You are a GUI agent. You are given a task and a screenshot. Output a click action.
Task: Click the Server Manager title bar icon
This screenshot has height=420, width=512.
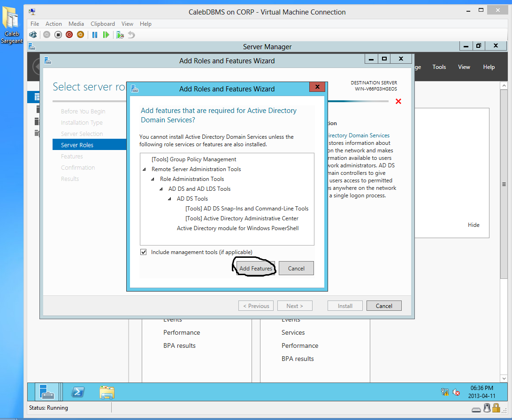pyautogui.click(x=31, y=46)
